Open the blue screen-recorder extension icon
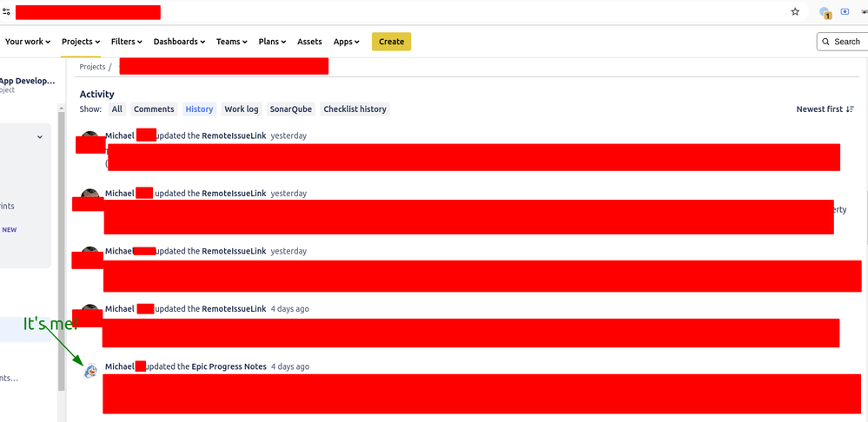Viewport: 868px width, 422px height. tap(845, 11)
